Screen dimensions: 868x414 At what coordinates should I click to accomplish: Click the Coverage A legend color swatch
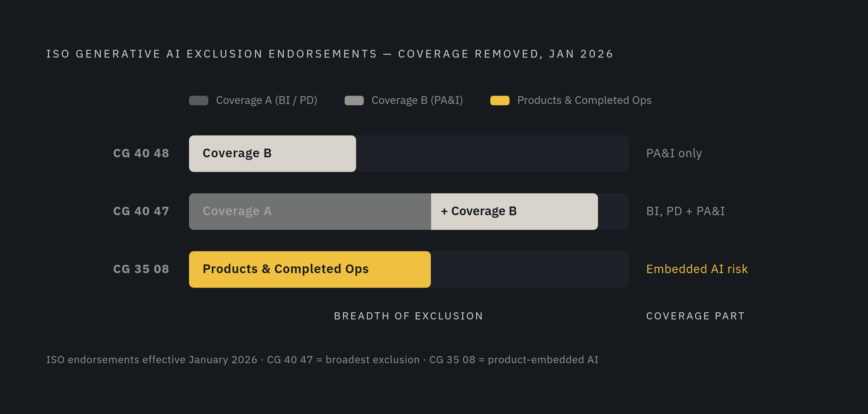coord(198,100)
